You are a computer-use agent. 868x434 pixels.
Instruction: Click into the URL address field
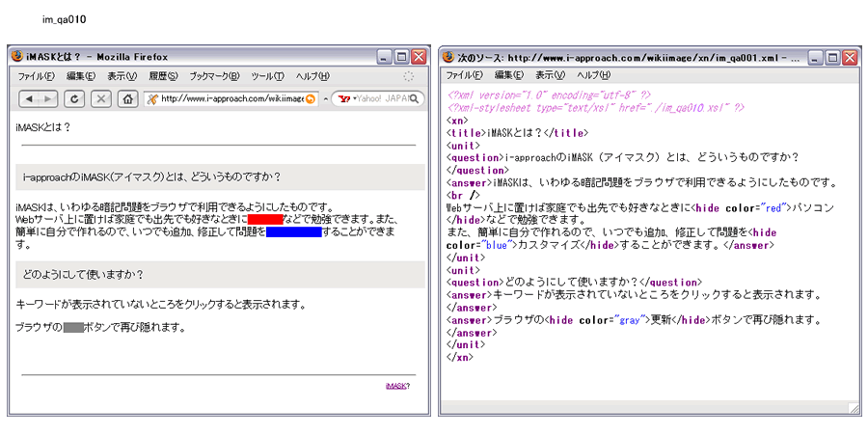(x=231, y=98)
